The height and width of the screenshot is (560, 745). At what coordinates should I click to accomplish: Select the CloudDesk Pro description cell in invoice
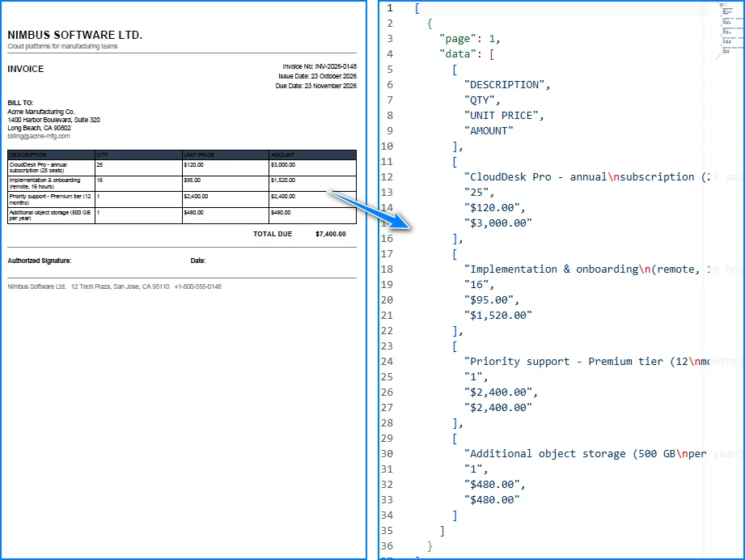51,168
